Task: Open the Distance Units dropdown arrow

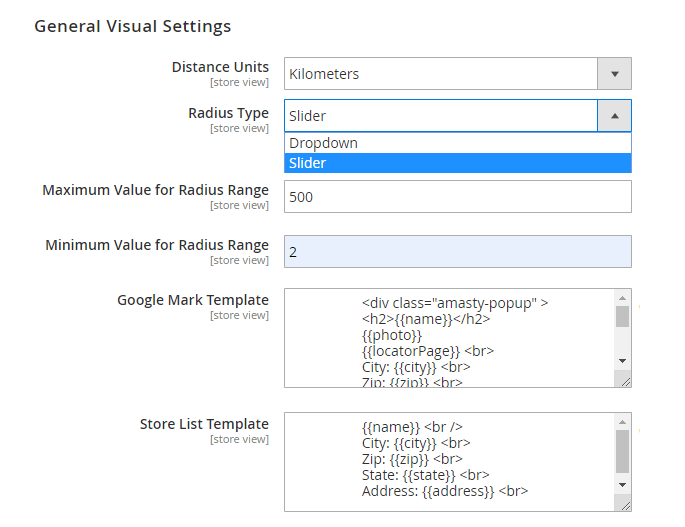Action: 614,74
